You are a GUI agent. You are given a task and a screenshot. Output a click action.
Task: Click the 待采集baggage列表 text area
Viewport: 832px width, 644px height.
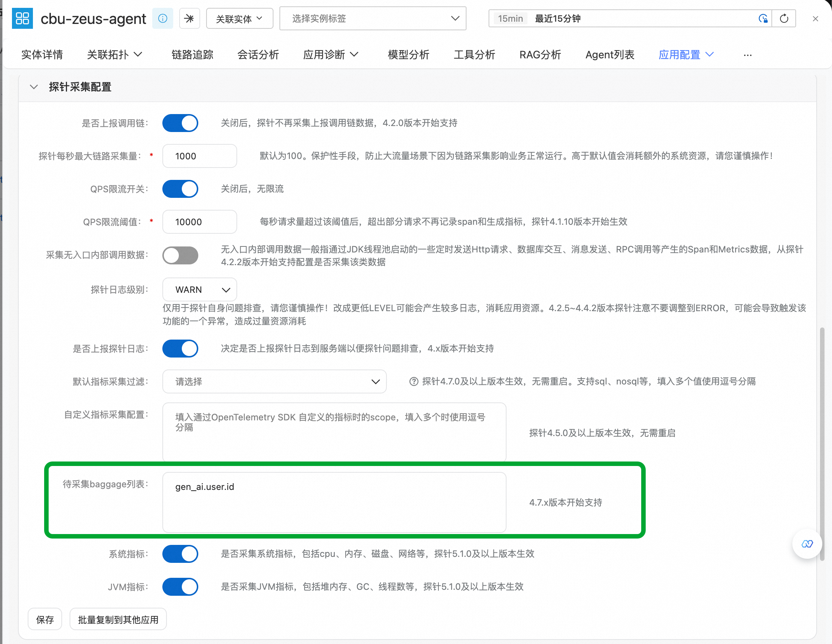click(334, 503)
